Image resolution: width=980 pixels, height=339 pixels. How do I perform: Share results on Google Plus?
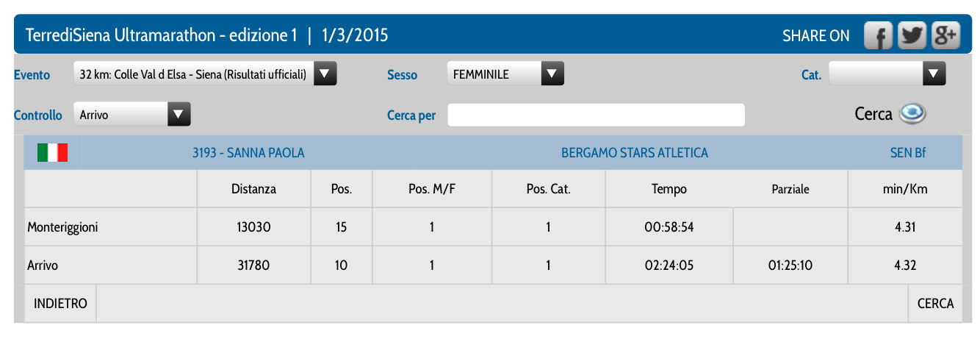pyautogui.click(x=946, y=35)
